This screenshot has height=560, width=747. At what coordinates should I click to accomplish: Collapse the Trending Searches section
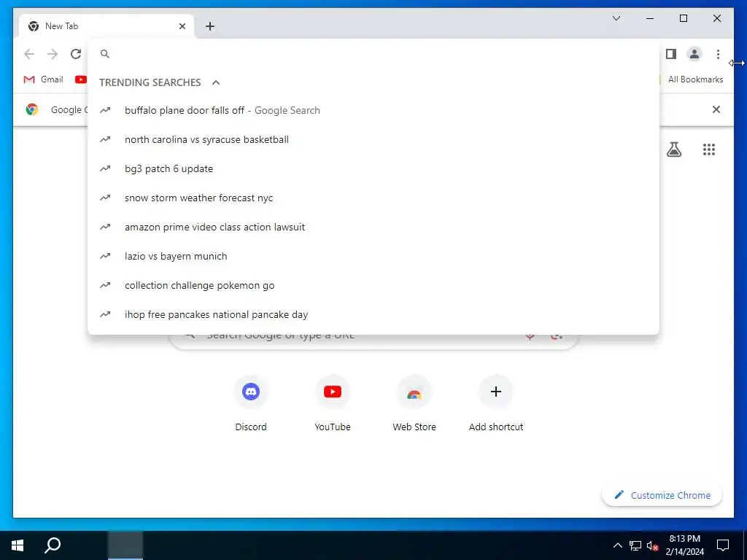coord(216,82)
